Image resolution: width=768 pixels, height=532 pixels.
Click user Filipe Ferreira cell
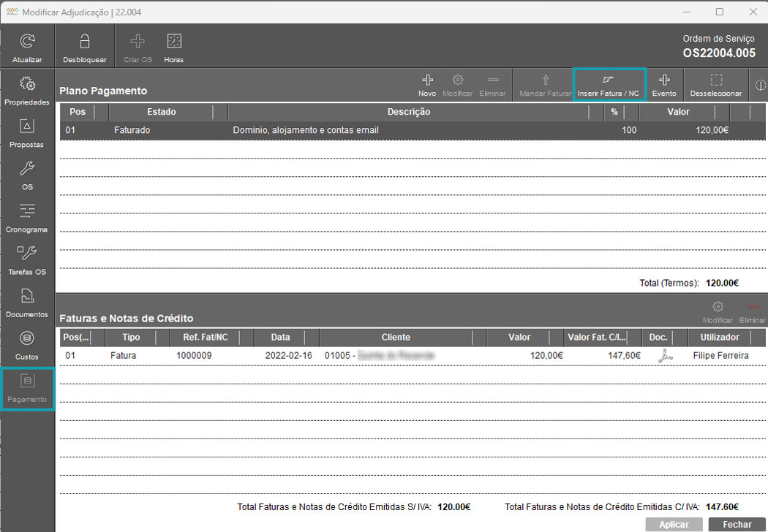point(720,355)
